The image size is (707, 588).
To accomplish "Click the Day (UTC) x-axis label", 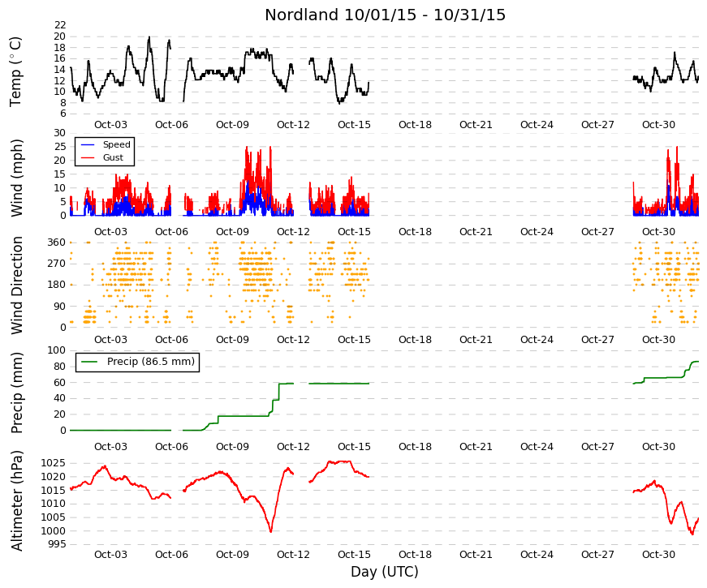I will pos(385,571).
